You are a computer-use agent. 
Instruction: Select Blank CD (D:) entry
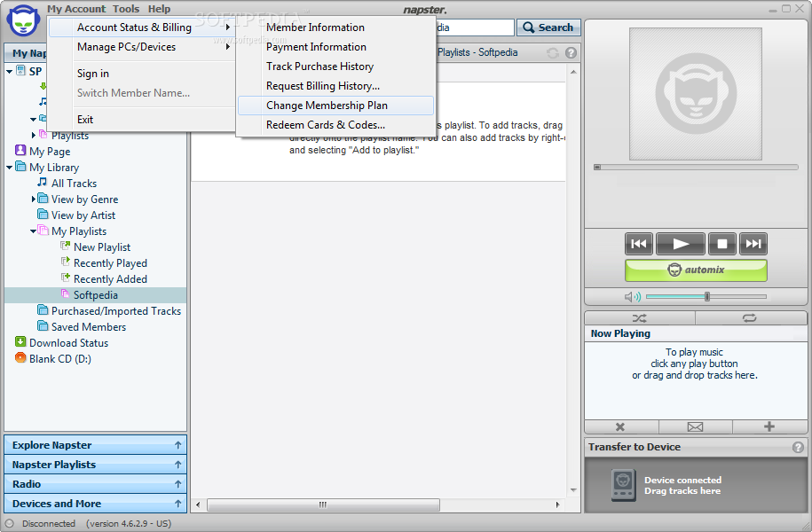pos(60,358)
